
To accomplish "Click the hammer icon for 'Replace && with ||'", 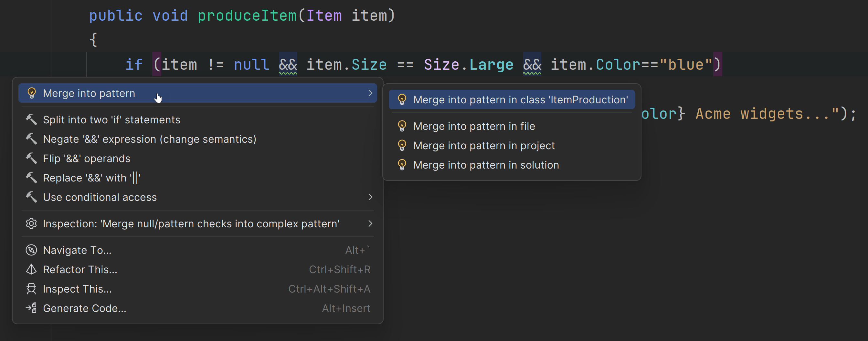I will coord(31,178).
